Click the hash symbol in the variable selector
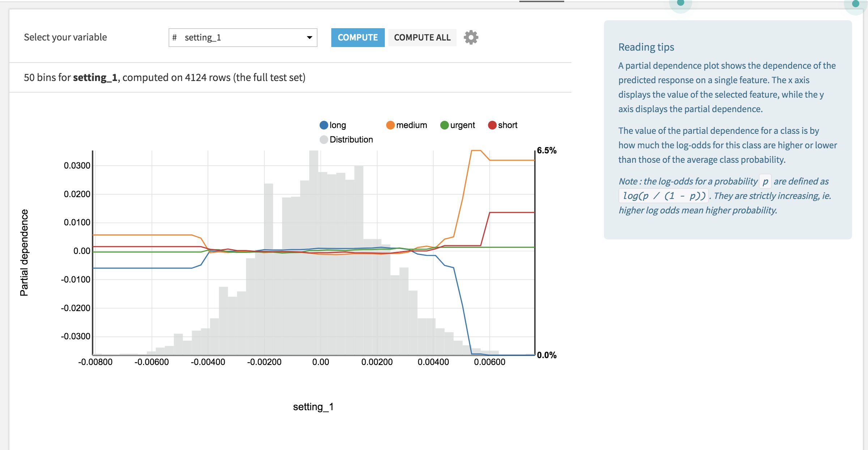This screenshot has height=450, width=868. 175,38
